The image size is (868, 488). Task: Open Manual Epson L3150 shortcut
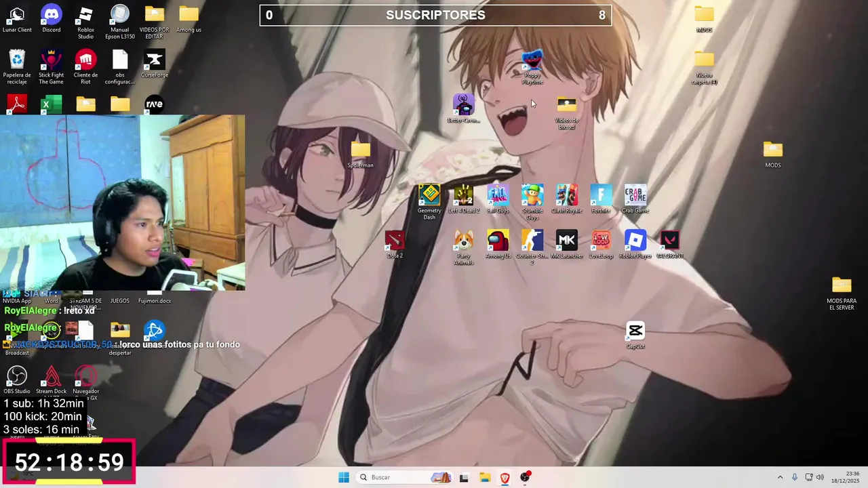120,22
